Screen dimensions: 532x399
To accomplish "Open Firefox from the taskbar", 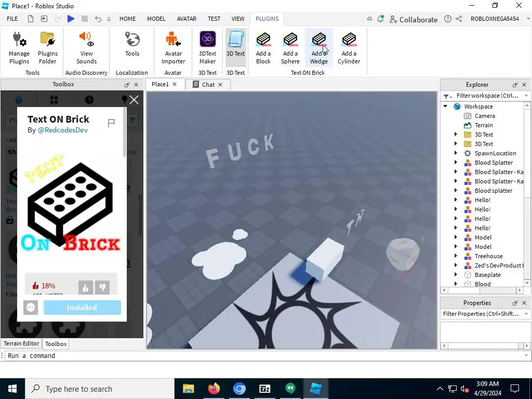I will pyautogui.click(x=214, y=389).
